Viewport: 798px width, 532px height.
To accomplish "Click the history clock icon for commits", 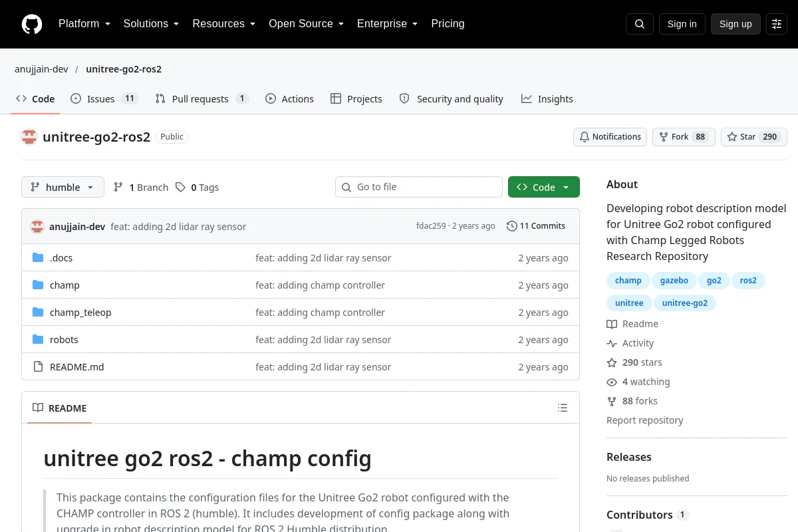I will 511,226.
